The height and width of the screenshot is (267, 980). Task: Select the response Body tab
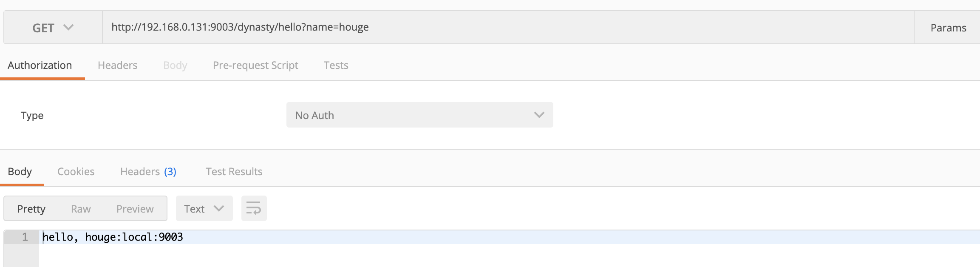tap(20, 171)
